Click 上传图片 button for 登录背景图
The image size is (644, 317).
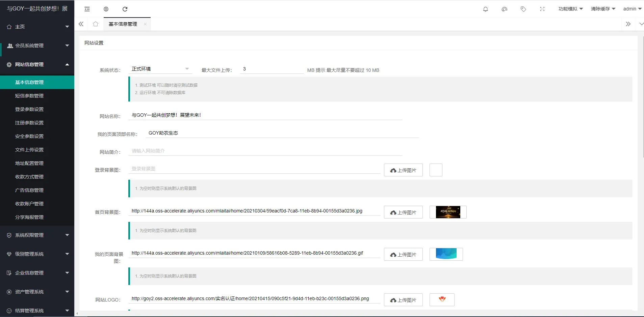pos(403,170)
